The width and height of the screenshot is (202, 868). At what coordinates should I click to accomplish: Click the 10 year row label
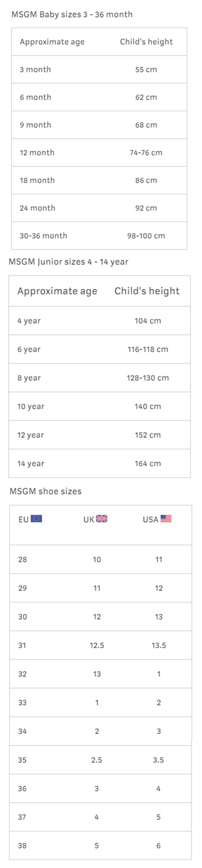31,406
